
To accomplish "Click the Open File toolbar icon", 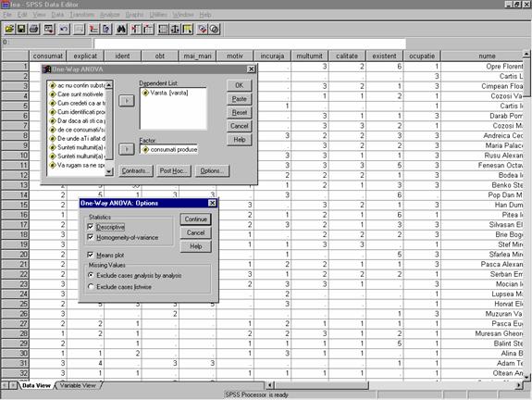I will (x=9, y=30).
